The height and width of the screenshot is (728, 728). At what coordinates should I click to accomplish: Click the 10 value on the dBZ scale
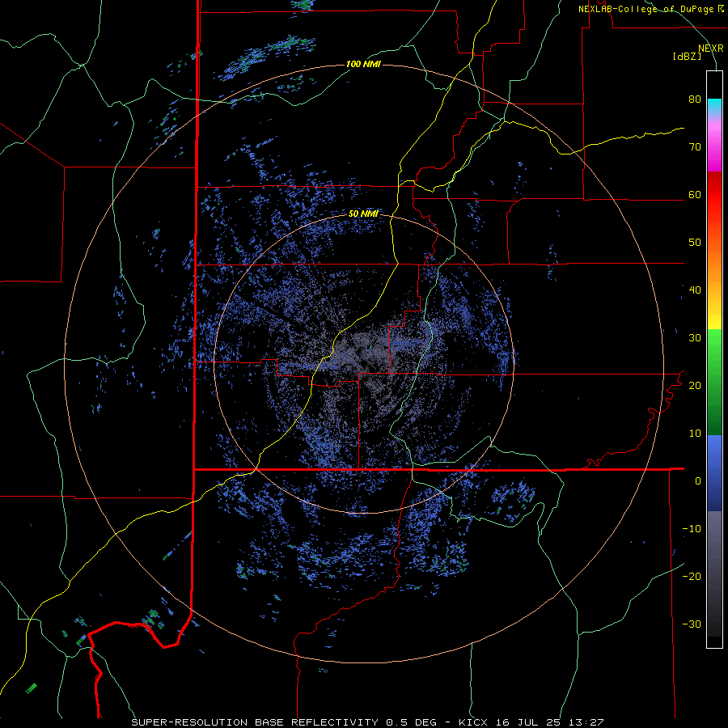coord(695,434)
